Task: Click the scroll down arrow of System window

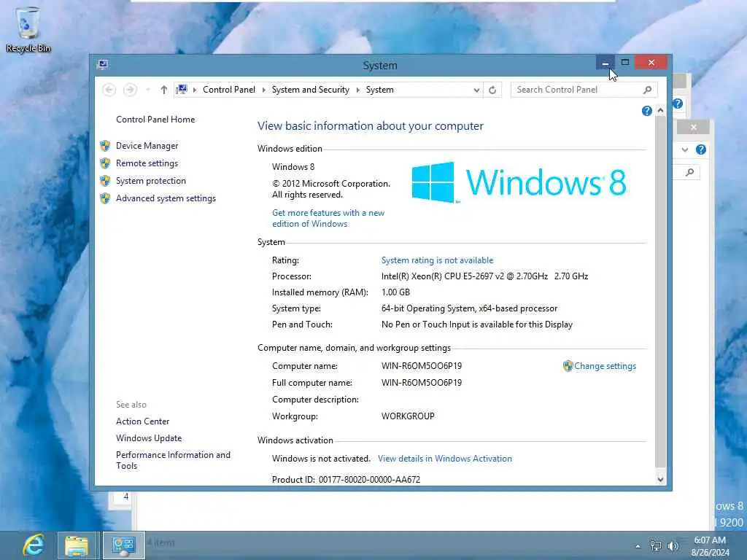Action: 660,480
